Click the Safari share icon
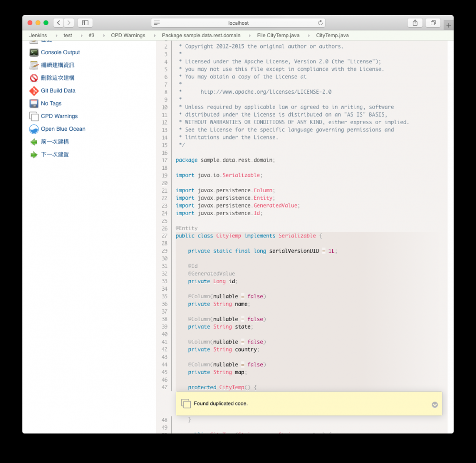This screenshot has height=463, width=476. [415, 22]
